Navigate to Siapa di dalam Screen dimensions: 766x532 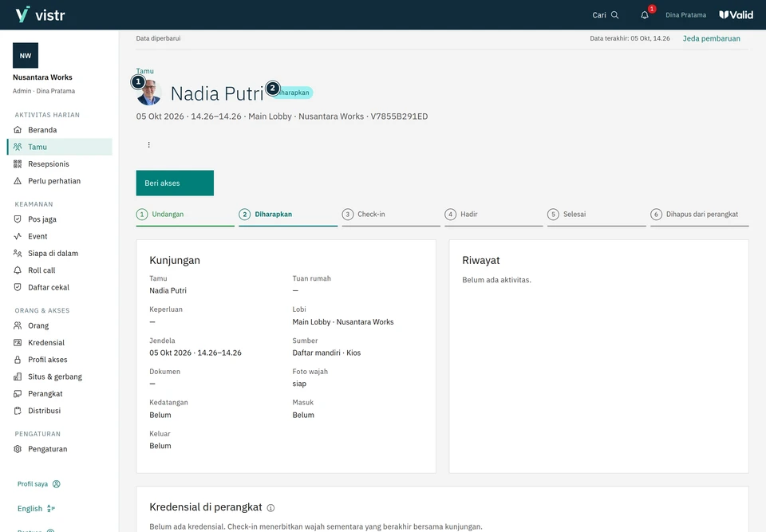[x=60, y=253]
